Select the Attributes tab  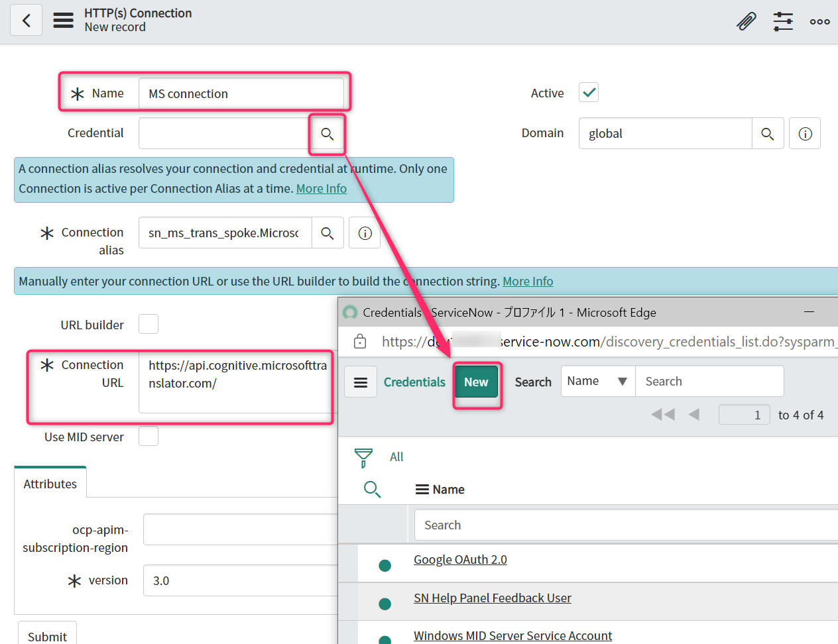click(x=50, y=484)
